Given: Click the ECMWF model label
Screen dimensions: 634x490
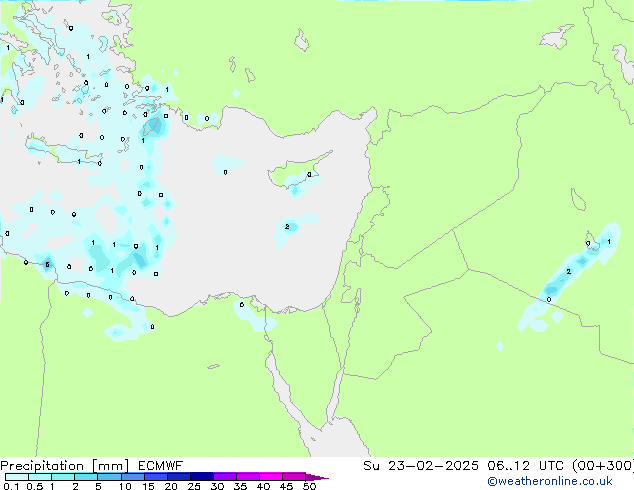Looking at the screenshot, I should pos(161,466).
